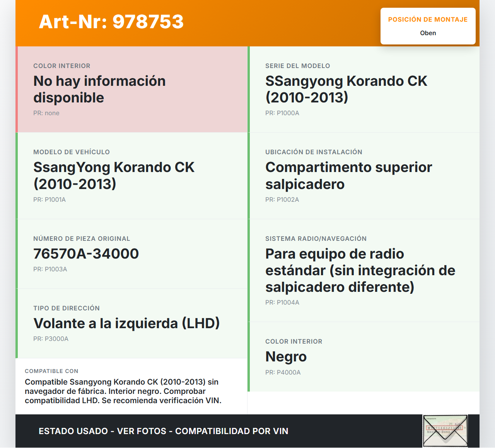The image size is (495, 448).
Task: Click the 'PR: P1003A' code
Action: (x=50, y=269)
